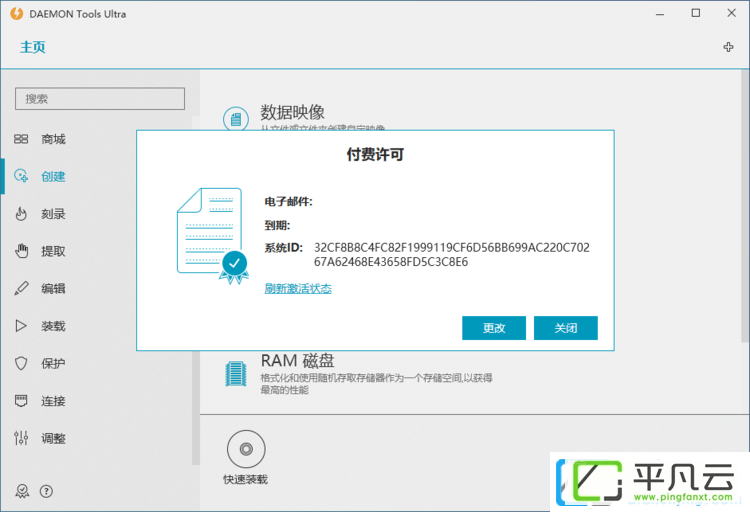Click the 提取 grab hand icon

point(21,251)
